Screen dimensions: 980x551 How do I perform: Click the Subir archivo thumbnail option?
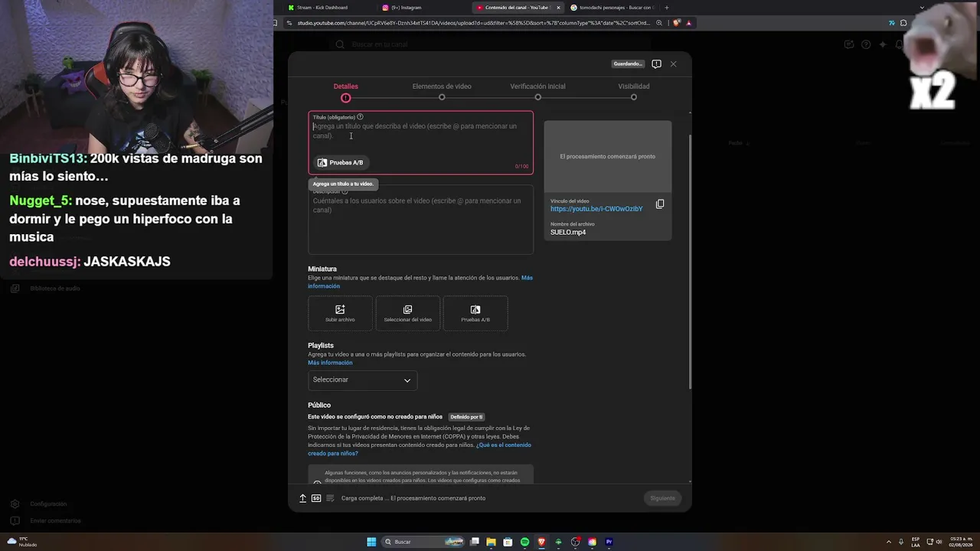(340, 314)
